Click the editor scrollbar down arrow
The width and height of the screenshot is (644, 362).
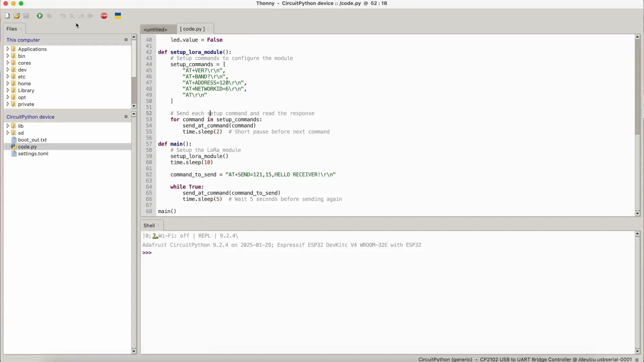click(638, 214)
